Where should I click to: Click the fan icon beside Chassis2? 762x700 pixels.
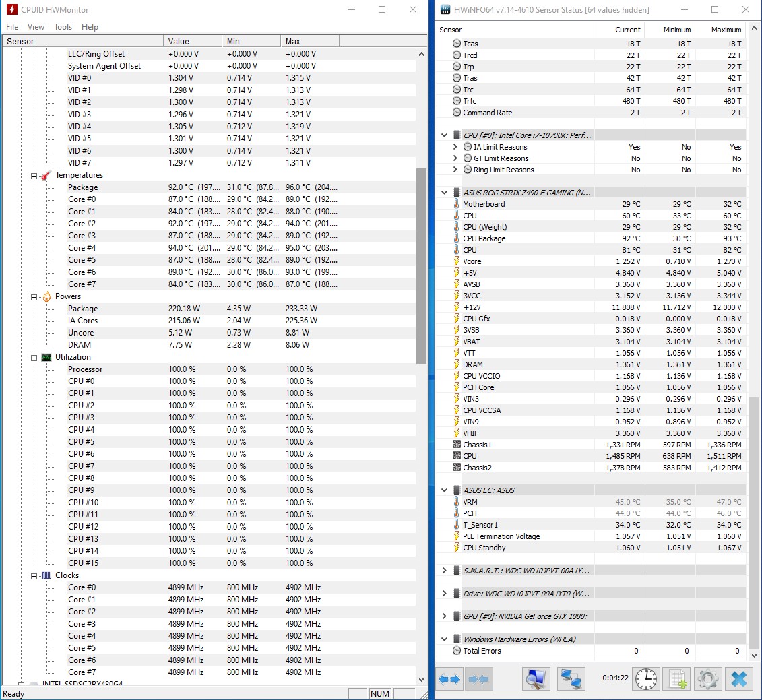tap(457, 467)
